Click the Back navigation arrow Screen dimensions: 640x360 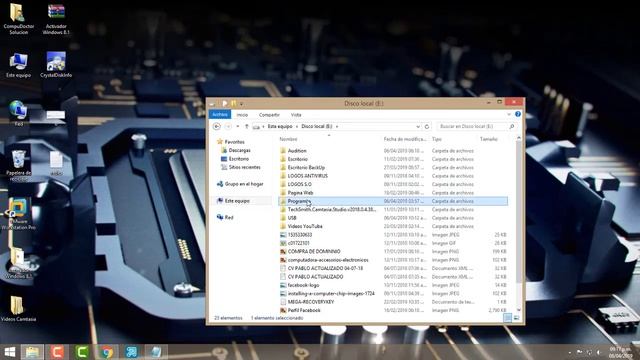(217, 127)
